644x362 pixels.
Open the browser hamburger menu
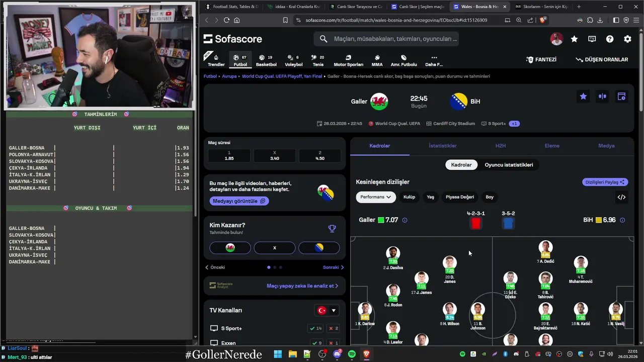636,20
